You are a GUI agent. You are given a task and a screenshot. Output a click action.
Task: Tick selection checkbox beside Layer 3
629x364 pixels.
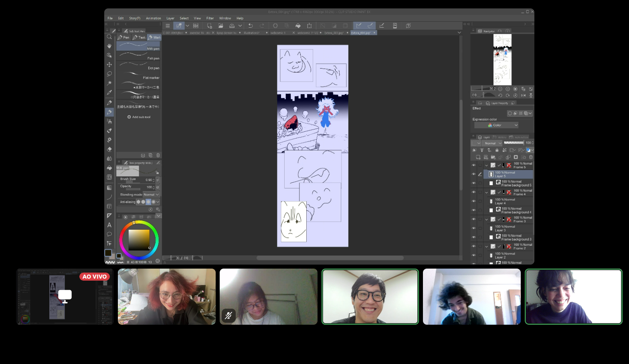coord(480,229)
